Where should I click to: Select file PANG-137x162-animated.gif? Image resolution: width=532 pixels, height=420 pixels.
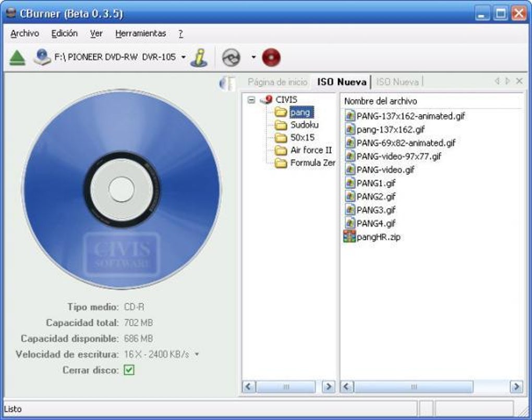pos(410,116)
